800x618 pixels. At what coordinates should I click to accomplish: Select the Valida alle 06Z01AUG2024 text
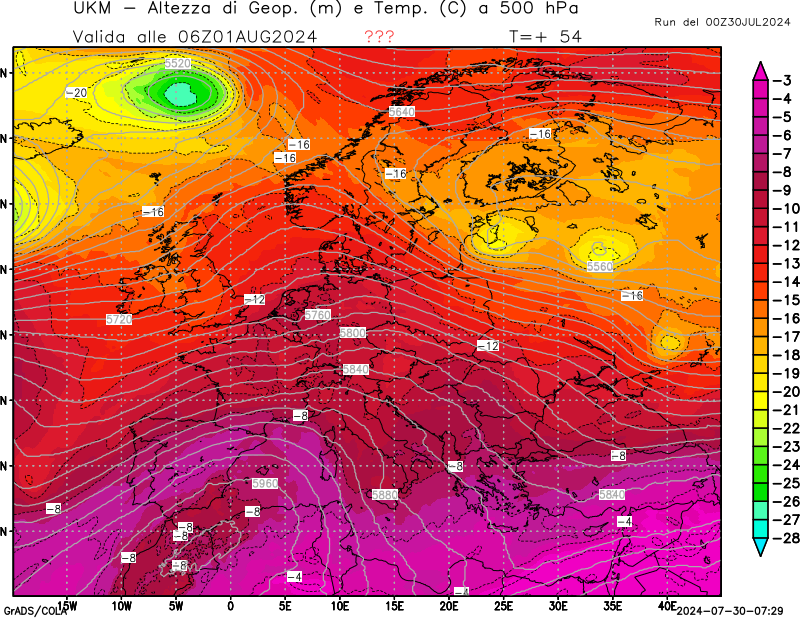(x=195, y=37)
